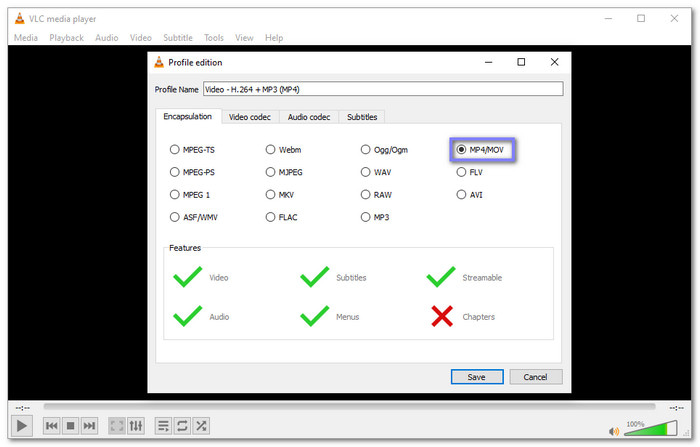The width and height of the screenshot is (700, 447).
Task: Select the MPEG-TS radio button
Action: tap(175, 150)
